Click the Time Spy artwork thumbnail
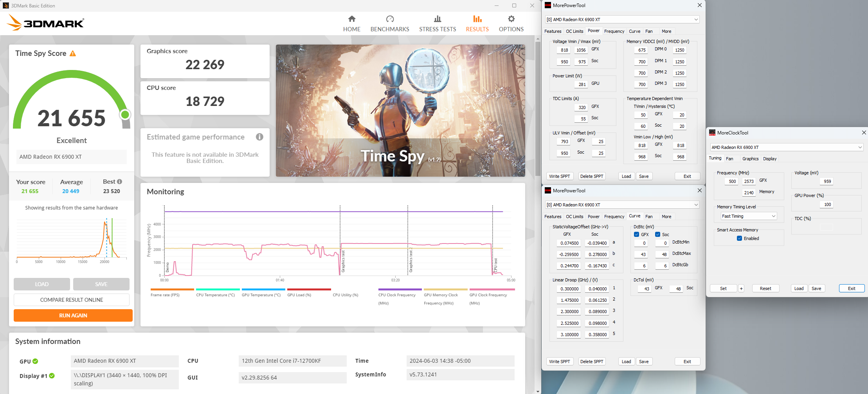Screen dimensions: 868x394 tap(400, 111)
